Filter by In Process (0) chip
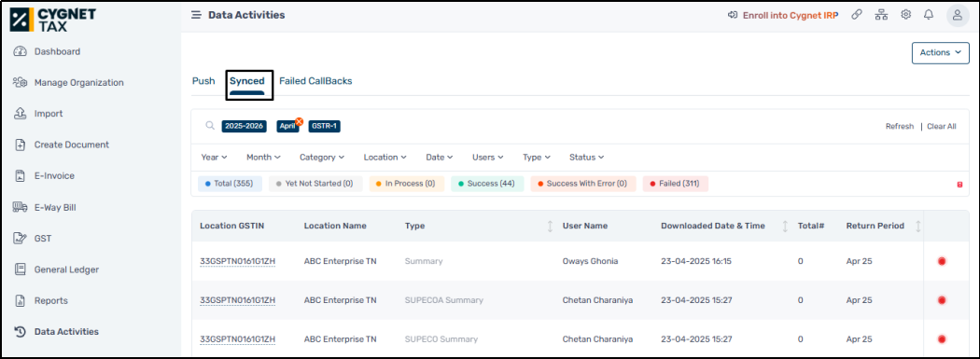Screen dimensions: 980x359 coord(406,184)
